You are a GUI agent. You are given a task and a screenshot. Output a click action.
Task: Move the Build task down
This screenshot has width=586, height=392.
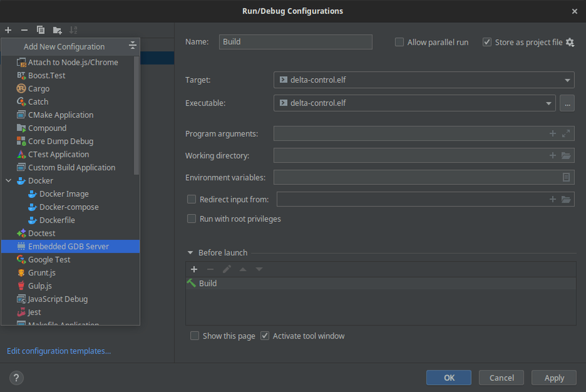pos(258,269)
